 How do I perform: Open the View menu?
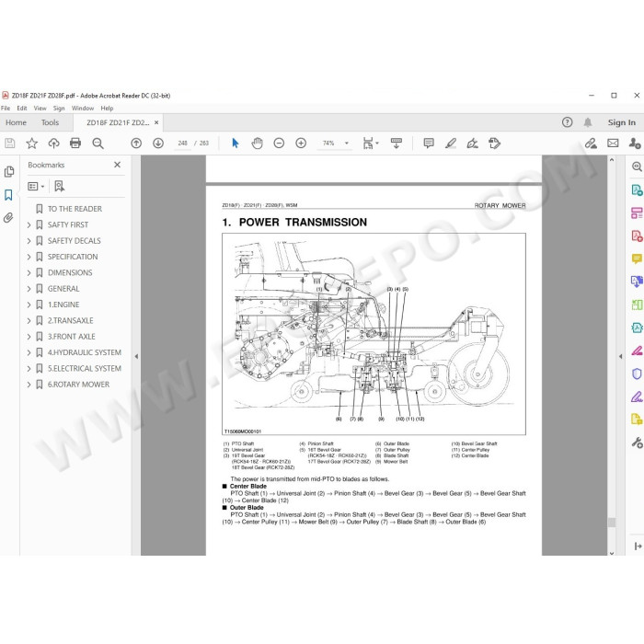[x=40, y=108]
